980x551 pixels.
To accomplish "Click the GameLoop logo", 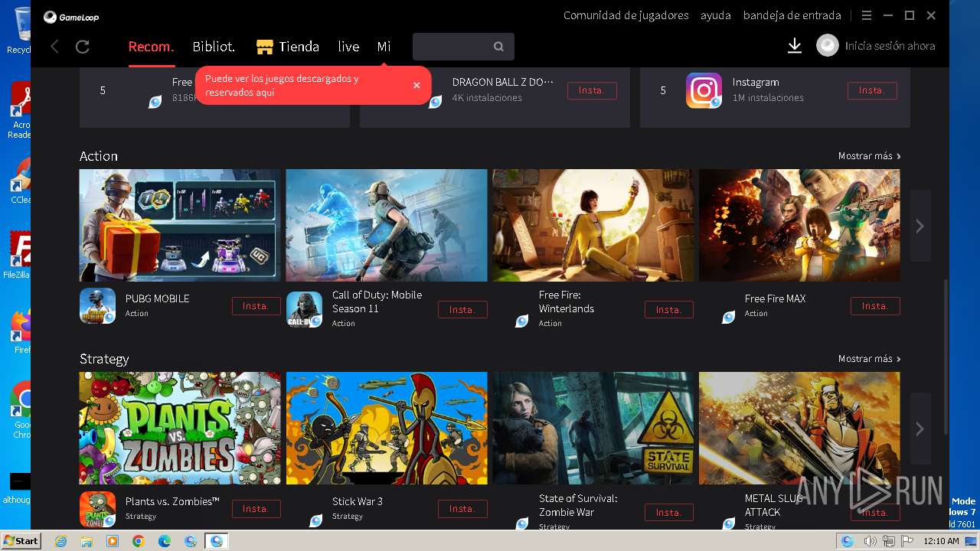I will pos(71,17).
